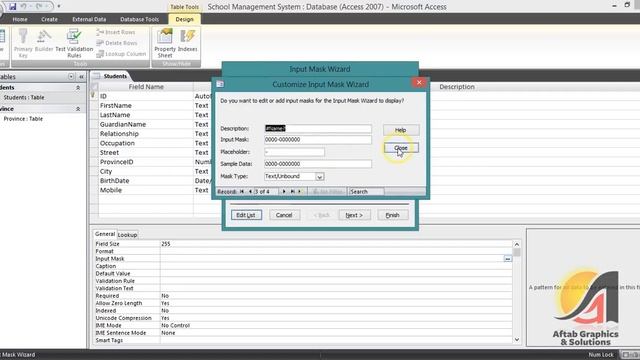The width and height of the screenshot is (640, 360).
Task: Click the Placeholder input field
Action: [294, 152]
